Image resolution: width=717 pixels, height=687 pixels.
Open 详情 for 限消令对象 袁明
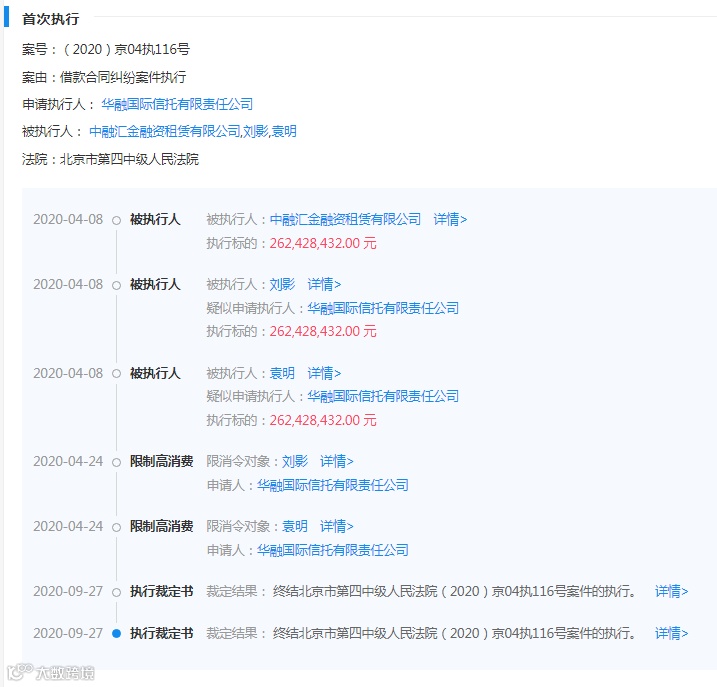[x=337, y=526]
